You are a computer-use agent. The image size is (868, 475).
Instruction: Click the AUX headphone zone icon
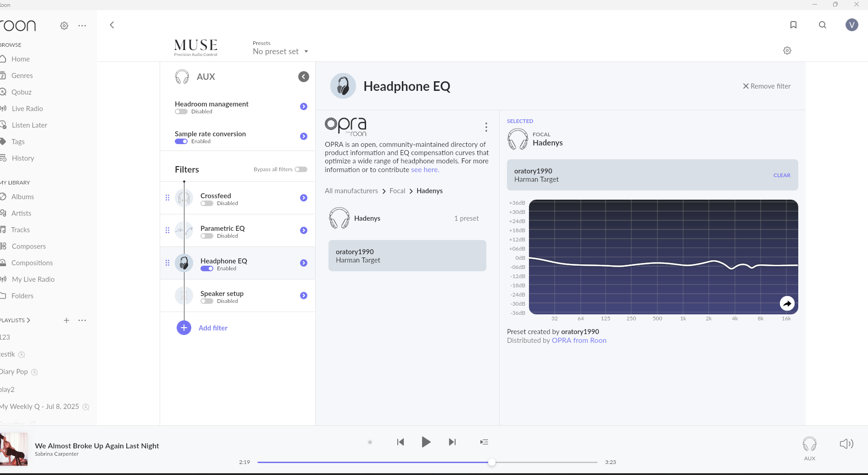(x=810, y=444)
